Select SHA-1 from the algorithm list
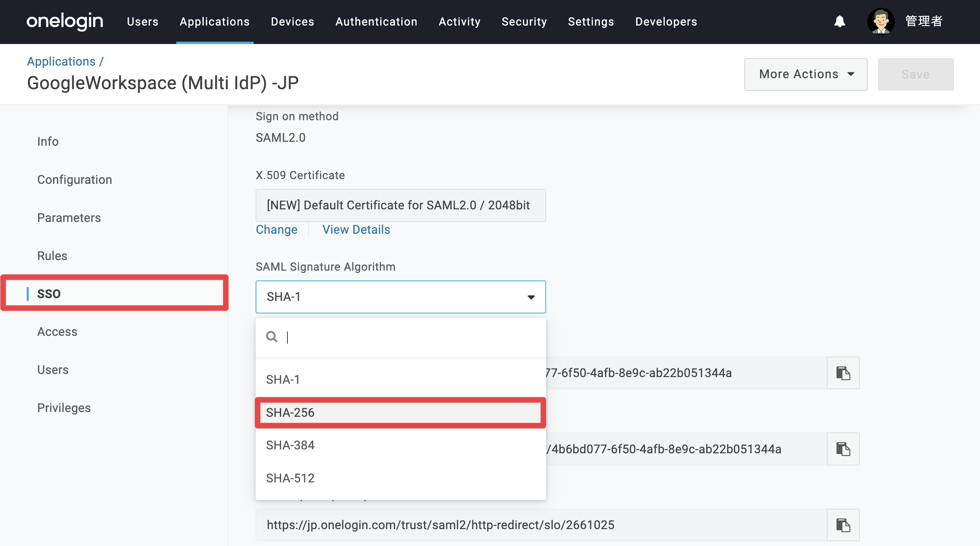The height and width of the screenshot is (546, 980). [x=400, y=379]
